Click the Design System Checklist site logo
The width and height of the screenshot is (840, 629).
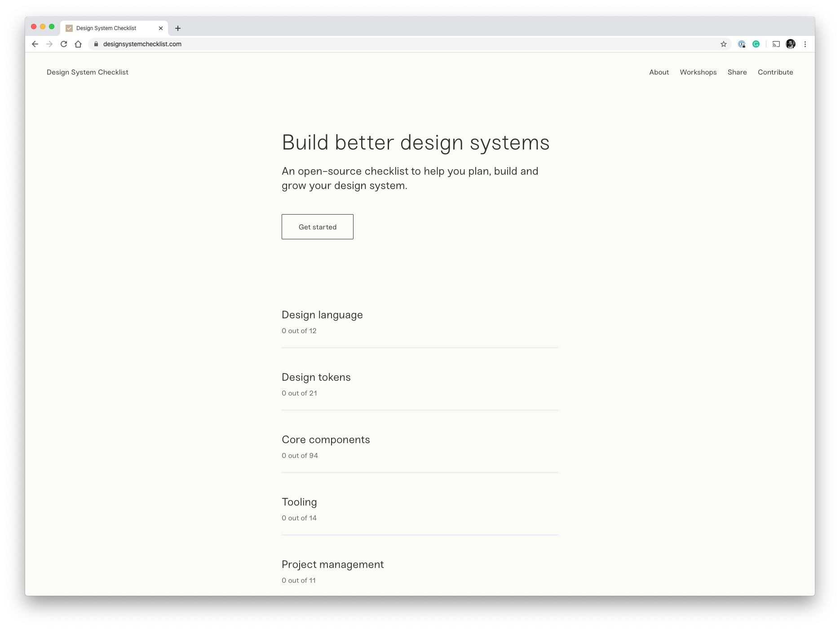[88, 72]
